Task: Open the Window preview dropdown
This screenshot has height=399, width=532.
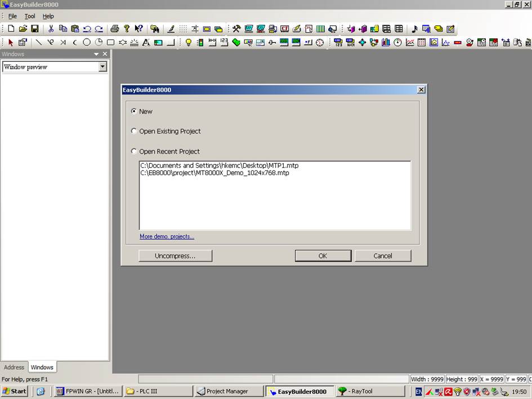Action: tap(102, 66)
